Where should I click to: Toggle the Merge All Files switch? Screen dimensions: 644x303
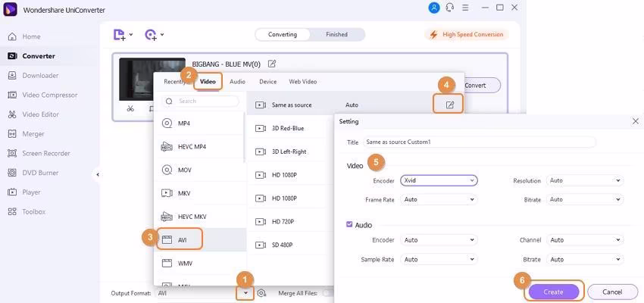[328, 293]
